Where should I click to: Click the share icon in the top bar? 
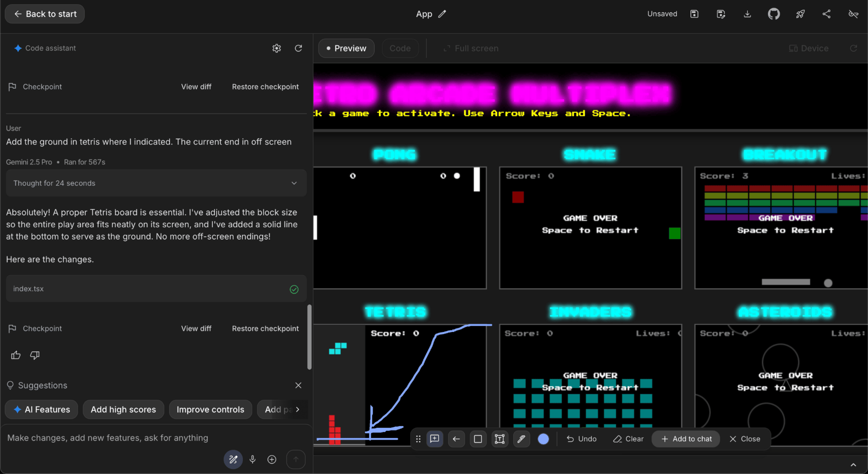[826, 14]
